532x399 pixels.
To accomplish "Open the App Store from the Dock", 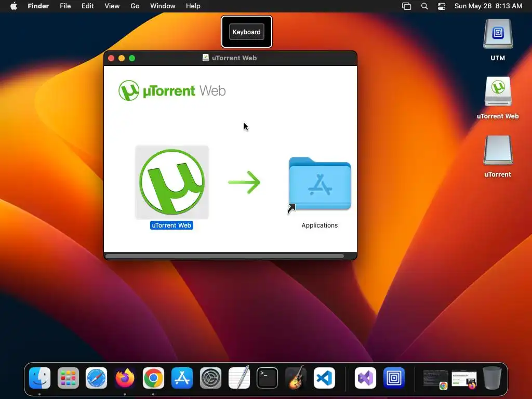I will [182, 378].
